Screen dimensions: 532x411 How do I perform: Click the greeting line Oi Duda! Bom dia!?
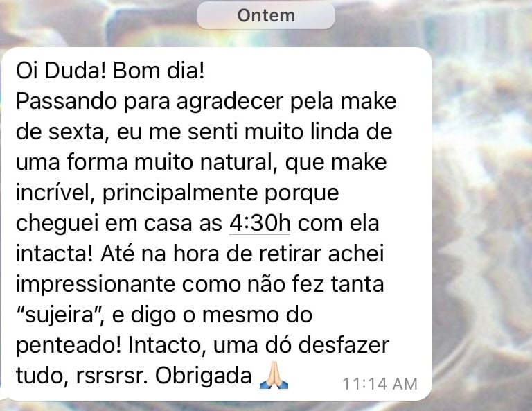(110, 71)
